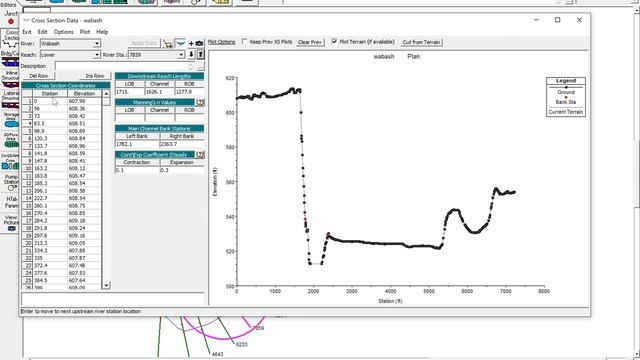Click cross section label 6233 in the geometry map
This screenshot has width=640, height=360.
pos(242,344)
